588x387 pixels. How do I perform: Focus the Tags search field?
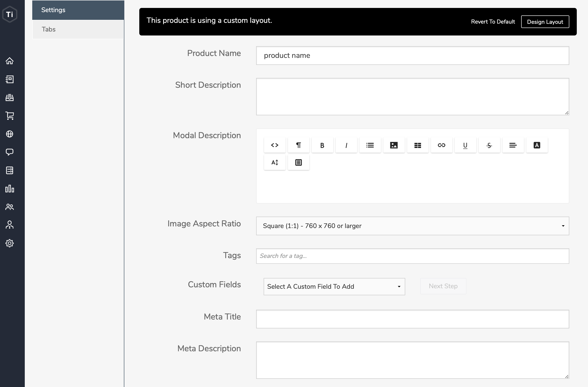[412, 256]
